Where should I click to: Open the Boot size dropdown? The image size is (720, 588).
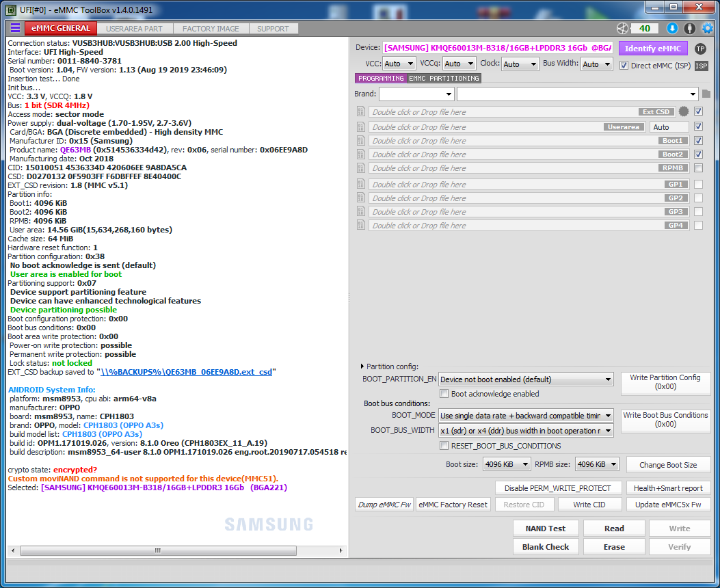(507, 464)
